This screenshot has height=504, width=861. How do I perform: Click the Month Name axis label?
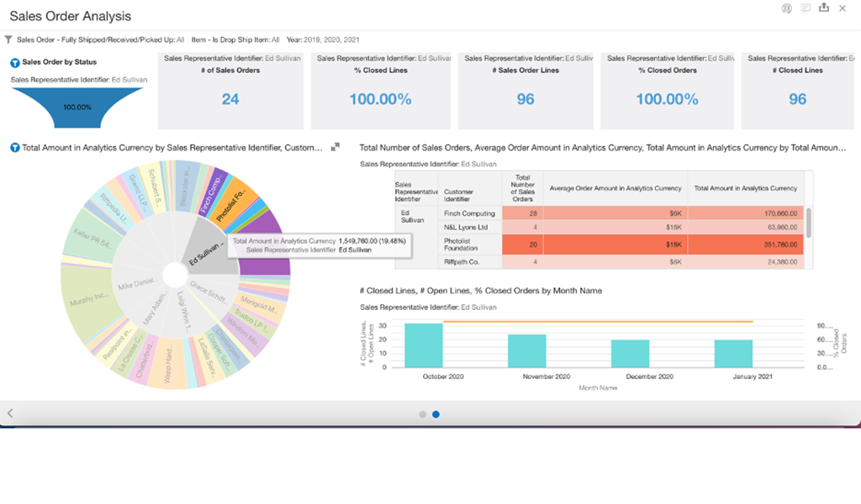click(x=598, y=388)
